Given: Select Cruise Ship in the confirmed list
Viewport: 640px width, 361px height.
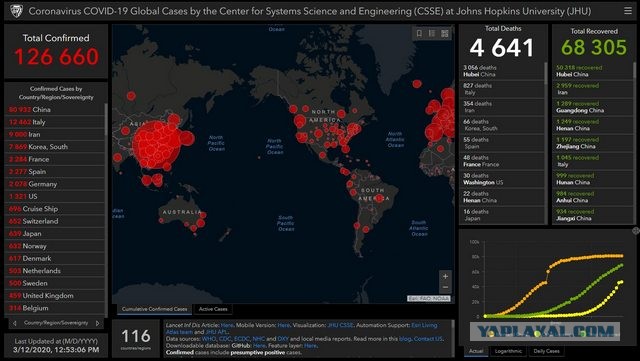Looking at the screenshot, I should [x=55, y=209].
